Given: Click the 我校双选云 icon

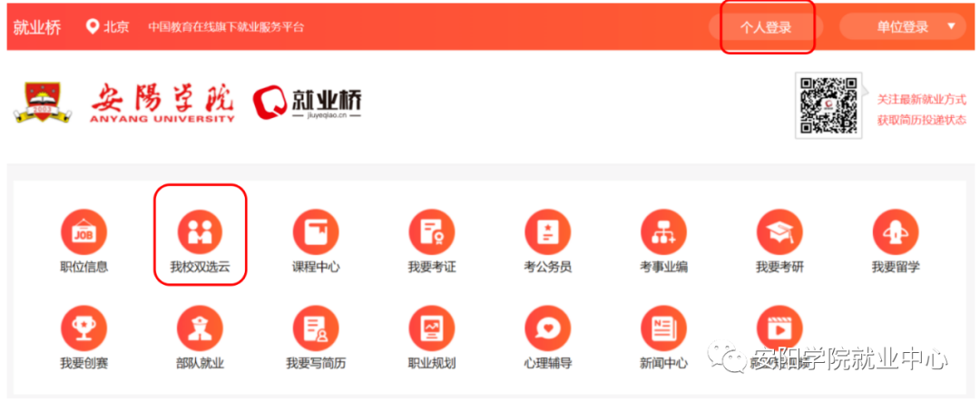Looking at the screenshot, I should (x=200, y=232).
